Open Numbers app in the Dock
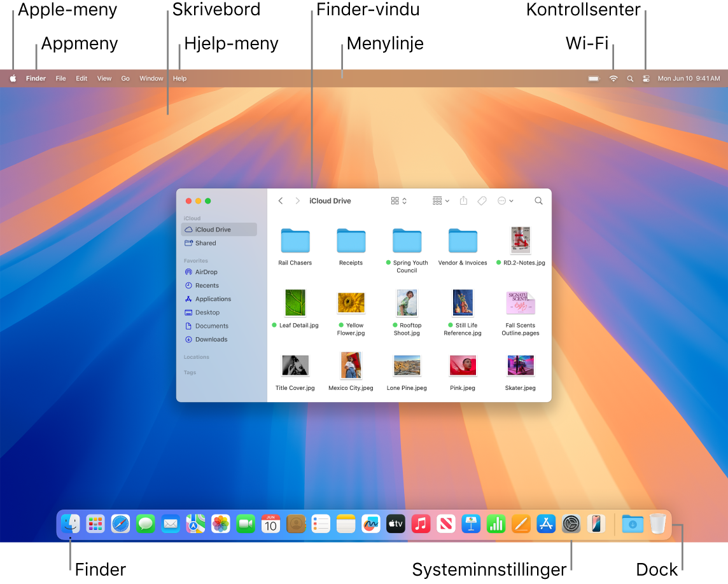This screenshot has height=584, width=728. (496, 524)
